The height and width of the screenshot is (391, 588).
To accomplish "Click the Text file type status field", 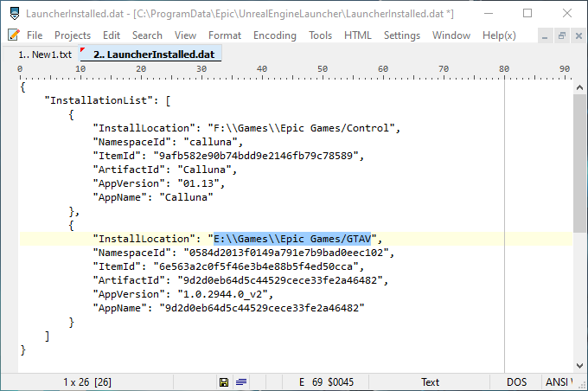I will click(x=430, y=382).
